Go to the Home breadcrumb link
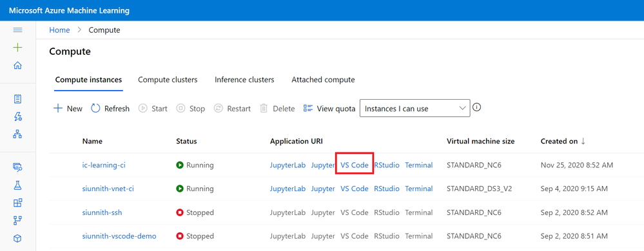The width and height of the screenshot is (644, 251). [59, 30]
